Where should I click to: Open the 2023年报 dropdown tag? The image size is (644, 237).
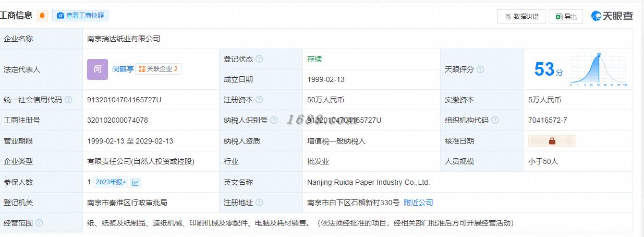pos(111,182)
